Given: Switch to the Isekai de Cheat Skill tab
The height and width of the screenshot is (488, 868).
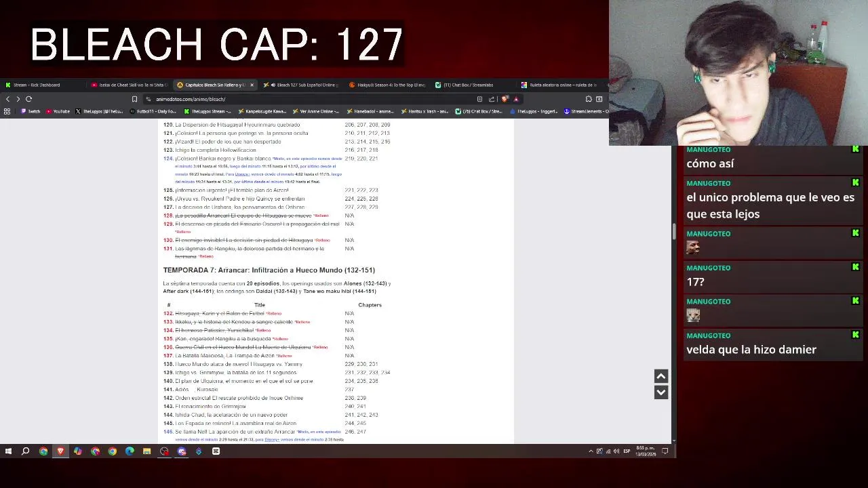Looking at the screenshot, I should [x=129, y=85].
